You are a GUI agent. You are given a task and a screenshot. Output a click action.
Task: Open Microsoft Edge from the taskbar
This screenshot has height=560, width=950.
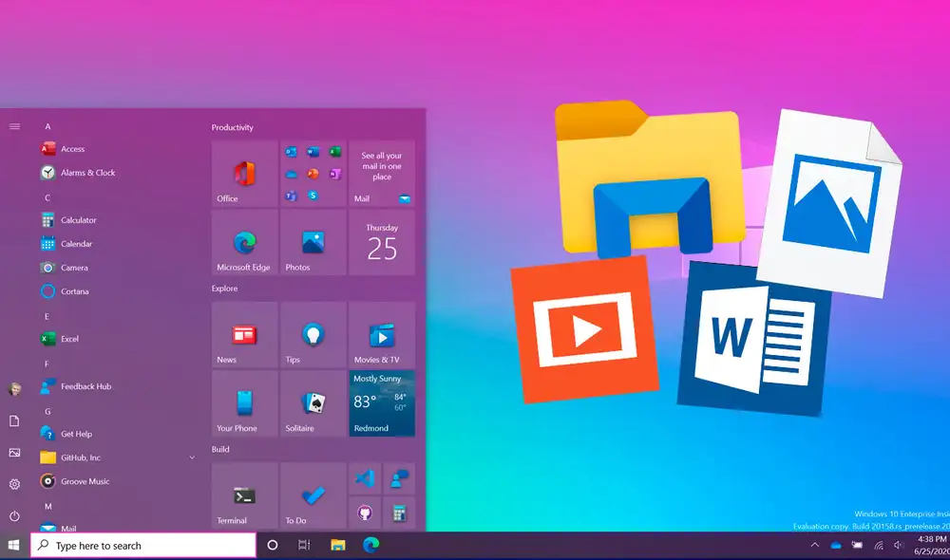pos(369,546)
